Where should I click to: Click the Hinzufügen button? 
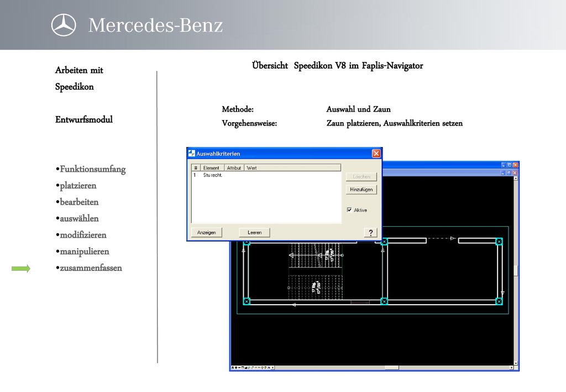[361, 190]
